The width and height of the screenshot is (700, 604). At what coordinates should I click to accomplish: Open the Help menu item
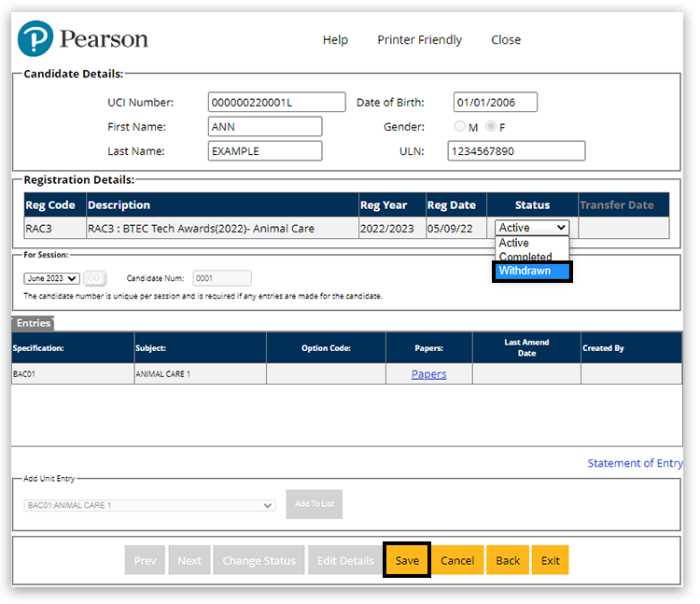335,40
